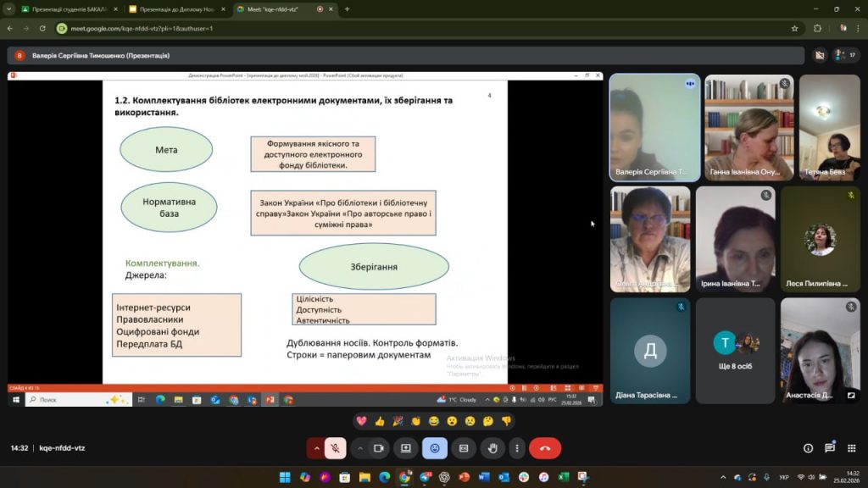Viewport: 868px width, 488px height.
Task: Toggle the camera on or off
Action: pyautogui.click(x=379, y=448)
